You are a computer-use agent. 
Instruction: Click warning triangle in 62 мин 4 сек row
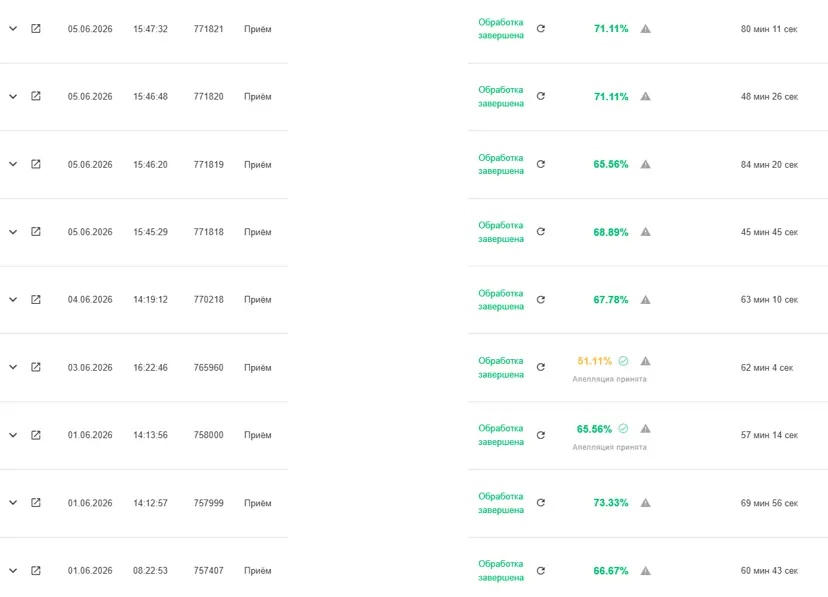coord(645,361)
